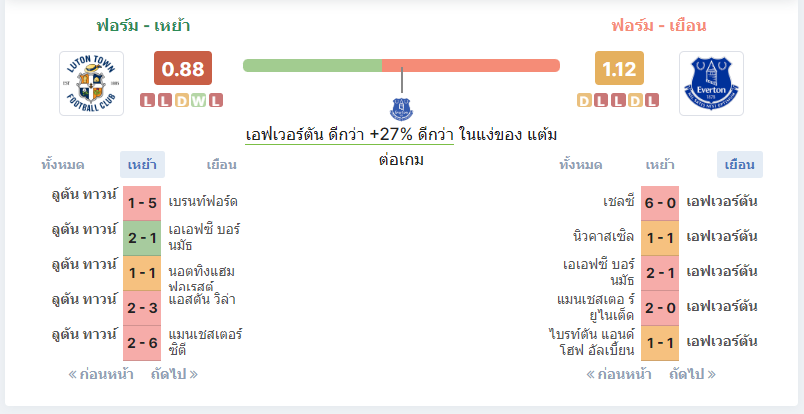Select the เหย้า tab under Luton form
The height and width of the screenshot is (414, 804).
tap(143, 165)
